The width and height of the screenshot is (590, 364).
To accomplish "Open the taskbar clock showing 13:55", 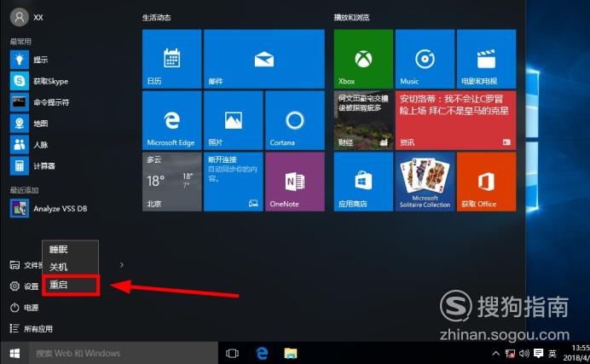I will tap(576, 353).
